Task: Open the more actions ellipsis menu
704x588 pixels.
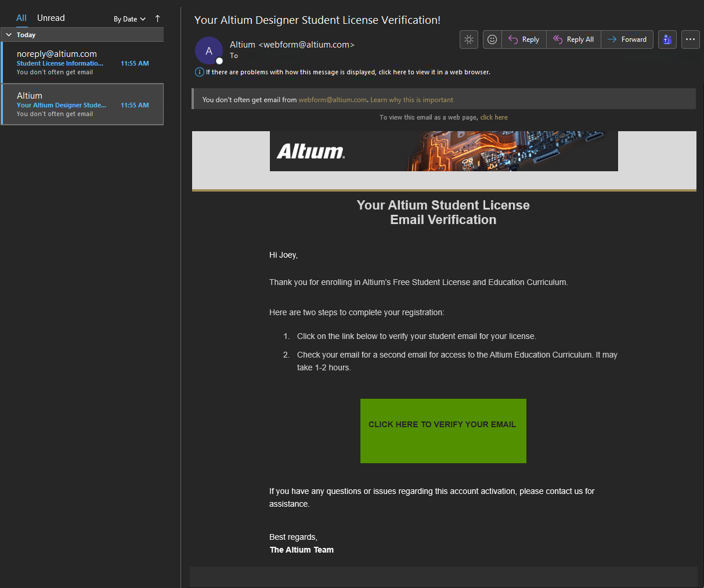Action: point(690,39)
